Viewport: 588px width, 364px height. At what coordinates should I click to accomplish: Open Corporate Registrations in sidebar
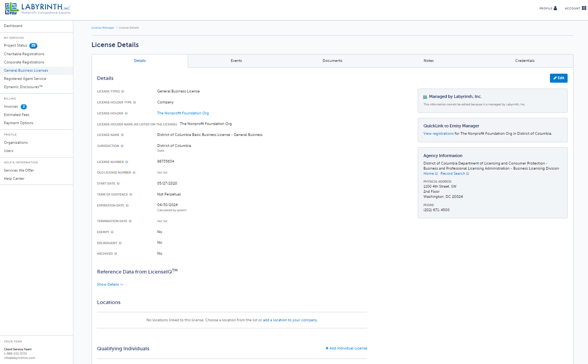click(x=24, y=62)
